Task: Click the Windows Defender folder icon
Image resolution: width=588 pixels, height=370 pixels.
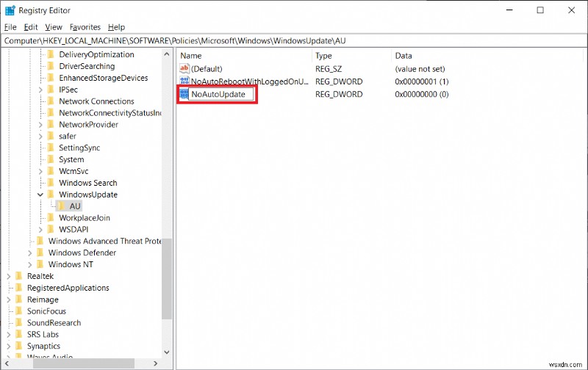Action: pos(40,253)
